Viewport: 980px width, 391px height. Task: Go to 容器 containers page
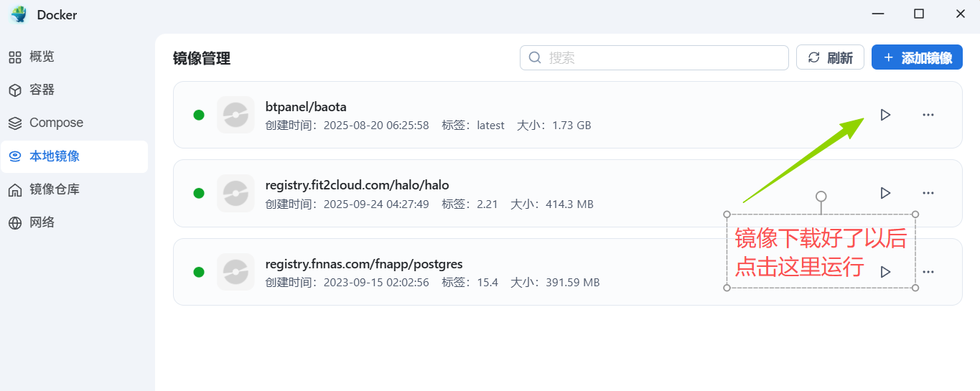click(x=42, y=90)
